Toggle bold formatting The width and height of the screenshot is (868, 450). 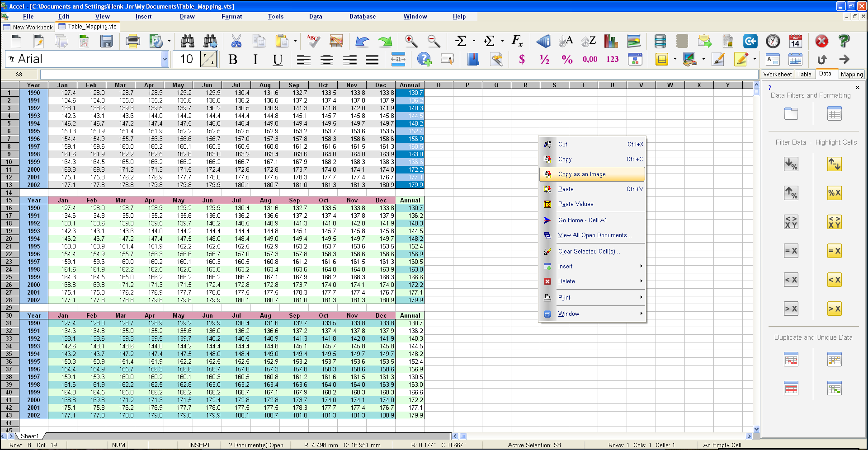233,59
